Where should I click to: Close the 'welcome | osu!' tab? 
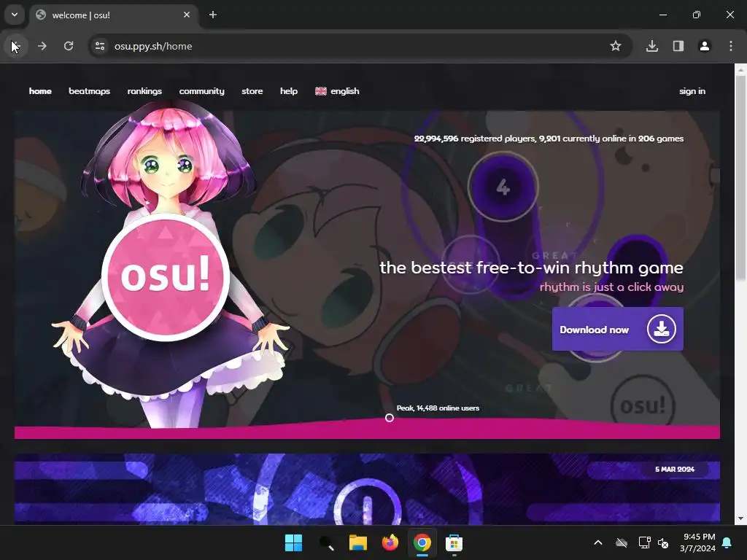coord(187,15)
